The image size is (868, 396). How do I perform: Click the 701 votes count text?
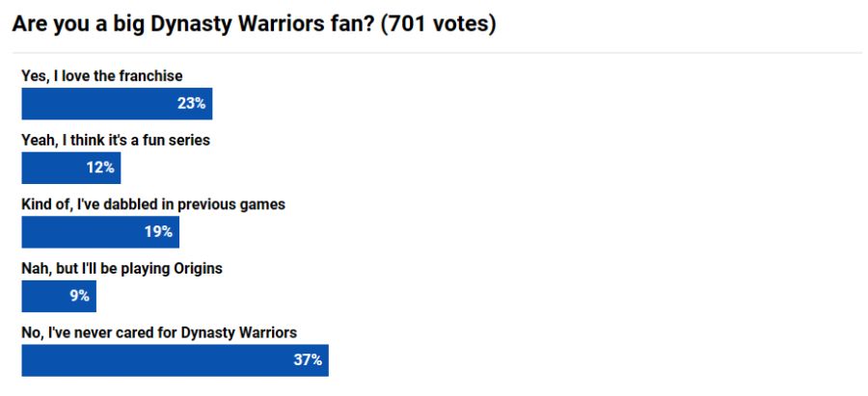click(x=439, y=25)
